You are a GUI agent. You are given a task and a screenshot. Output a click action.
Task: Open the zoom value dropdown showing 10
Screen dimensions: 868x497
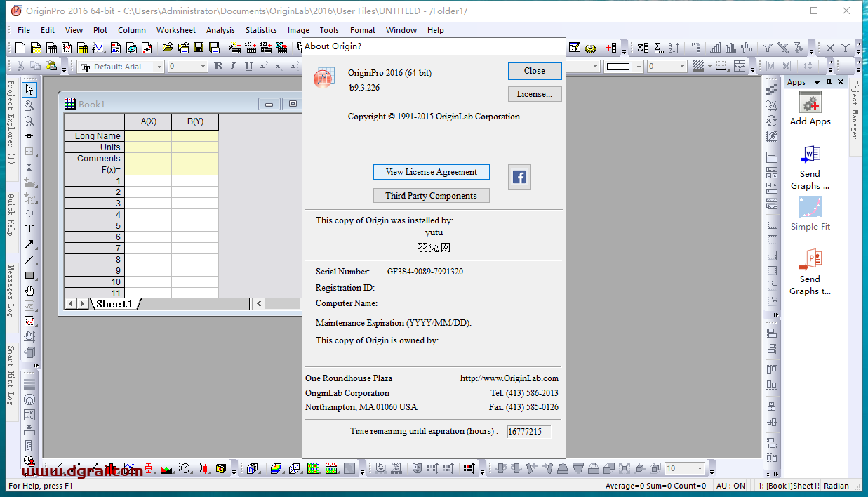point(700,468)
